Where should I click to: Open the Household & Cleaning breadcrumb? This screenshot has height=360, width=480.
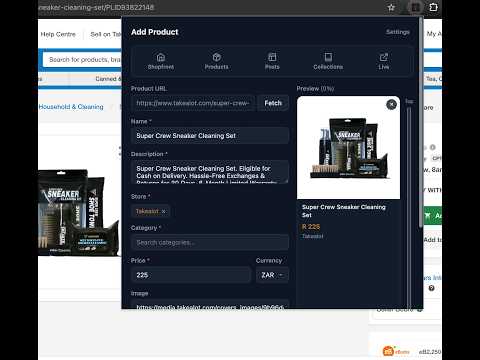coord(71,107)
